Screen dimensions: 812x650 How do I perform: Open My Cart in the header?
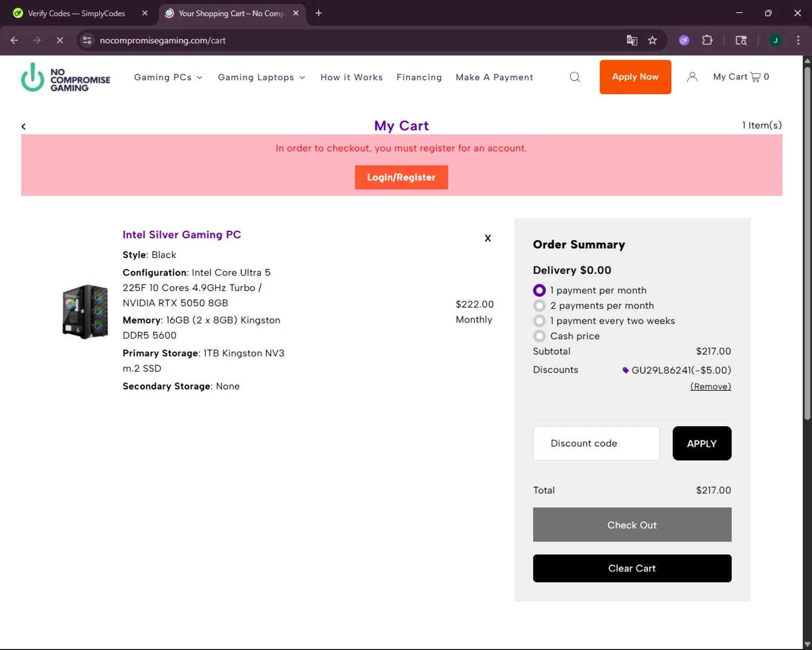point(741,77)
